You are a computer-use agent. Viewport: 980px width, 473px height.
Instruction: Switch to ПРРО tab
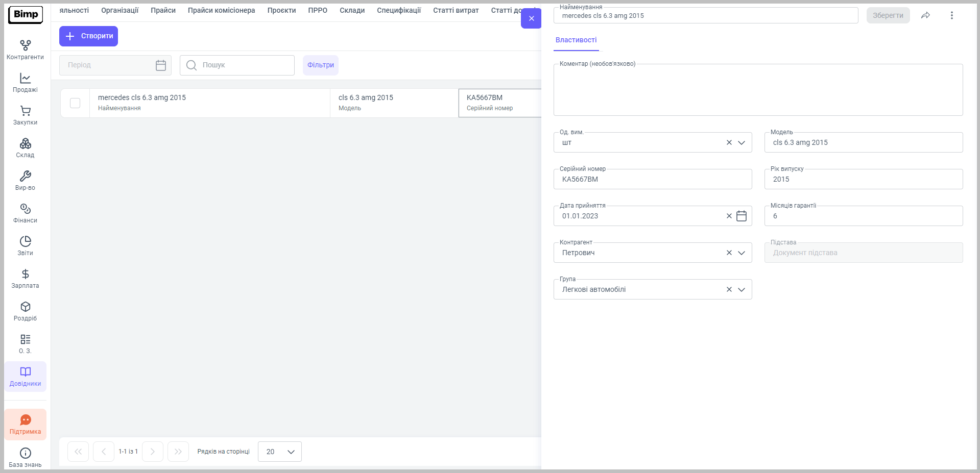[x=318, y=10]
